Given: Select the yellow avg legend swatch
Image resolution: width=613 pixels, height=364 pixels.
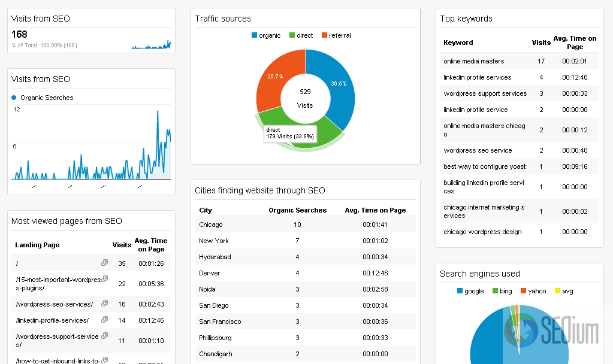Looking at the screenshot, I should pyautogui.click(x=557, y=291).
